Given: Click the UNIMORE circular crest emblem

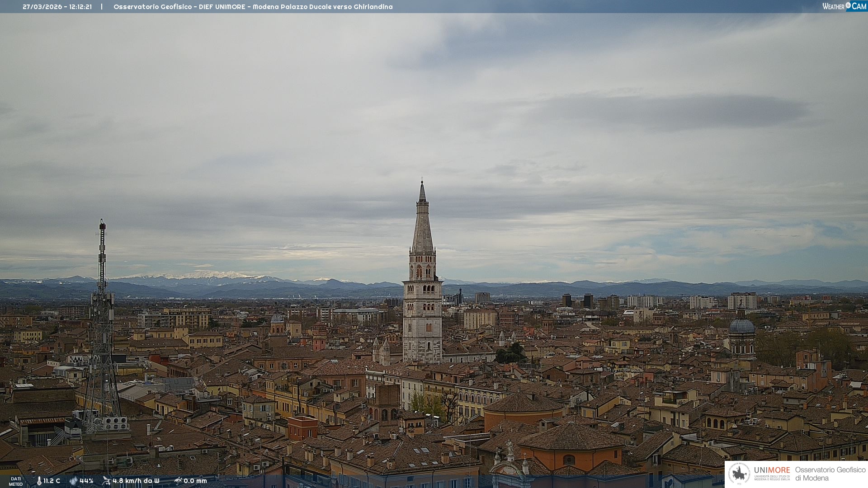Looking at the screenshot, I should point(739,474).
